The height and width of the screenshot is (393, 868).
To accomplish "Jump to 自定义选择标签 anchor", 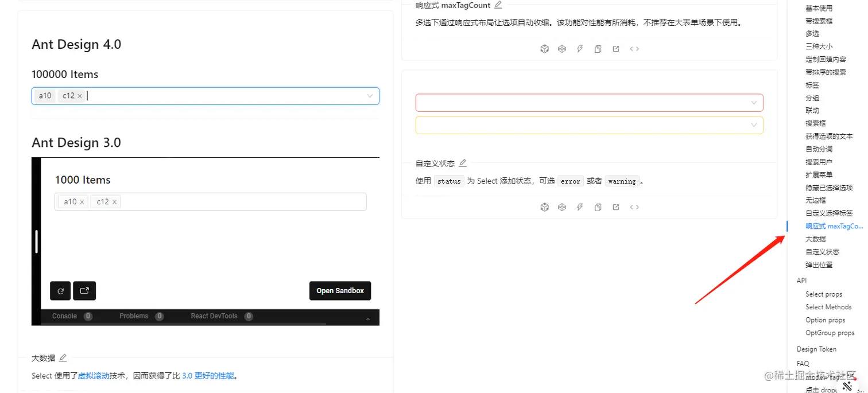I will pos(829,213).
